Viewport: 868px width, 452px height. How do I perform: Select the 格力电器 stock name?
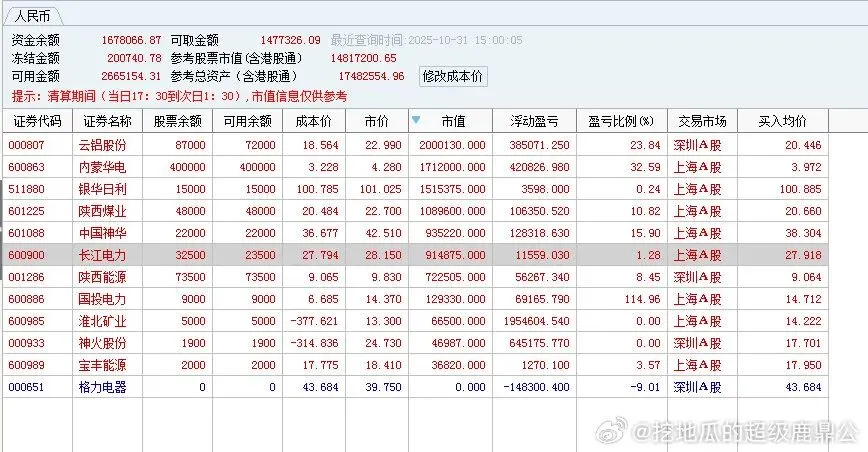[102, 387]
